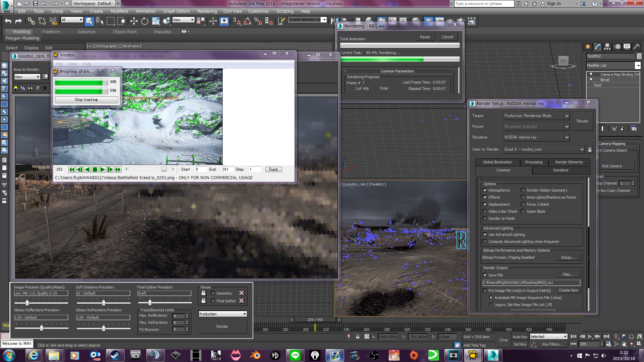Toggle Use Advanced Lighting checkbox
The image size is (644, 362).
click(485, 235)
